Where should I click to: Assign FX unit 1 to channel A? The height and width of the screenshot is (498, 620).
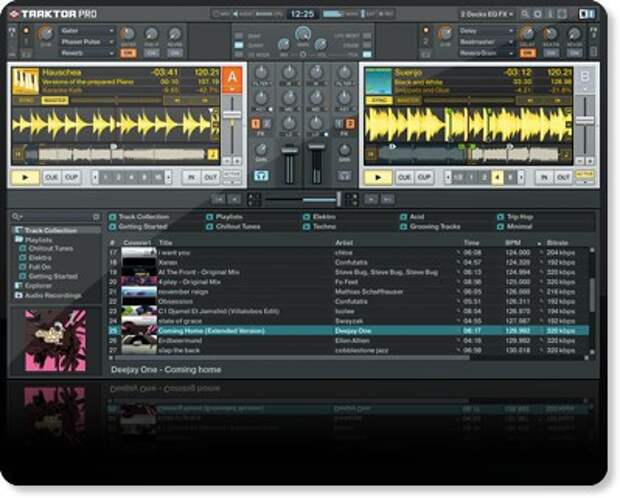(255, 124)
